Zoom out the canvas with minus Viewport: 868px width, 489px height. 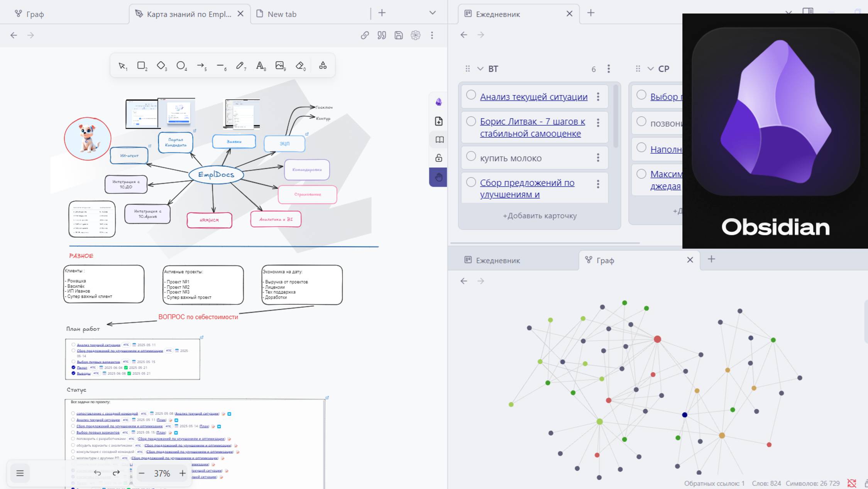coord(142,473)
